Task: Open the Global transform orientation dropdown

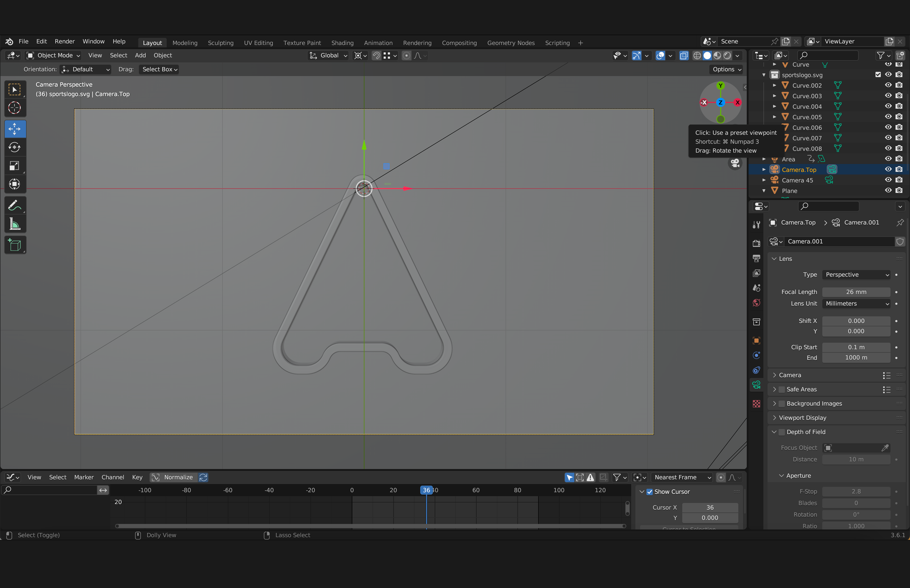Action: [328, 55]
